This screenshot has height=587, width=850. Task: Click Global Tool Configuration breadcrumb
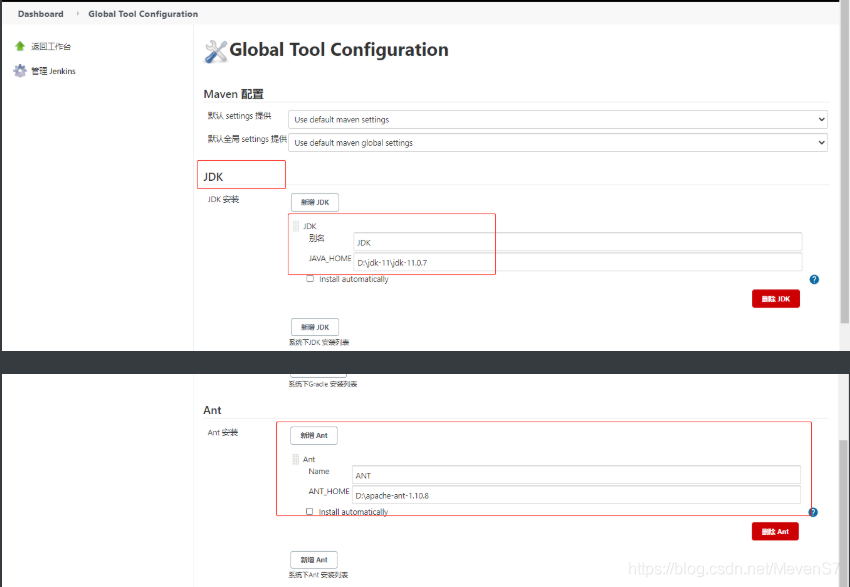143,14
